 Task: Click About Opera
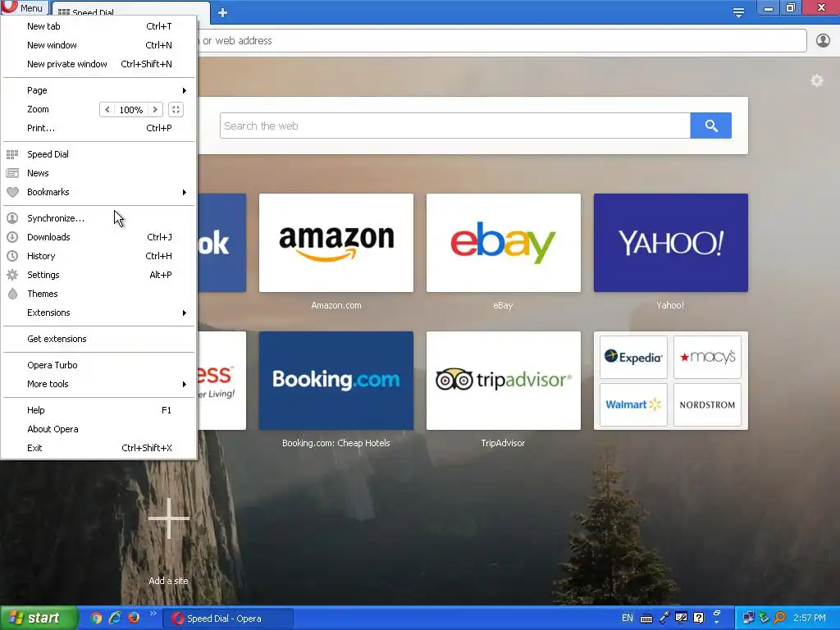coord(99,428)
